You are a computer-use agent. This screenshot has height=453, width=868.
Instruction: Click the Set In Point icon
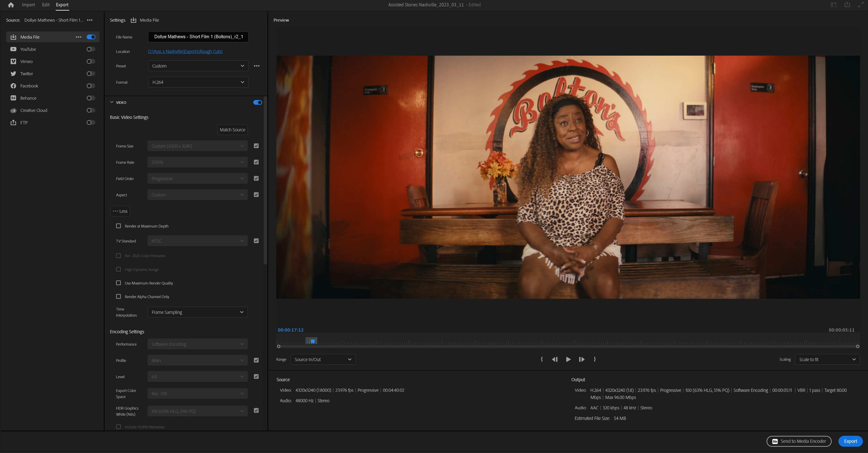tap(541, 359)
